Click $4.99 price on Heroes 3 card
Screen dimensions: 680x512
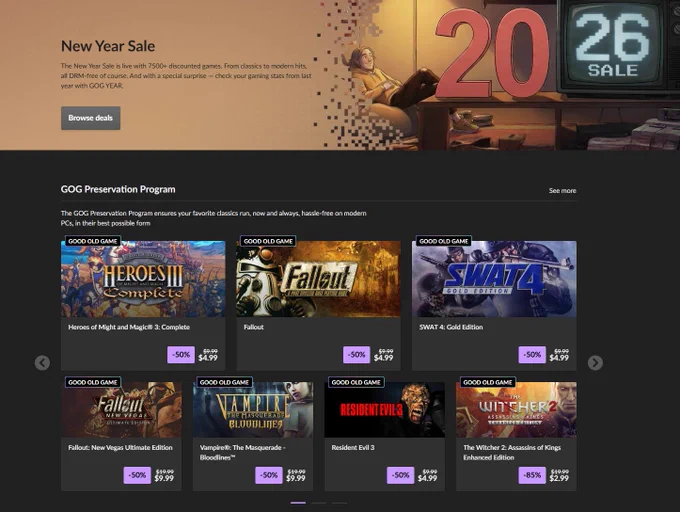208,358
